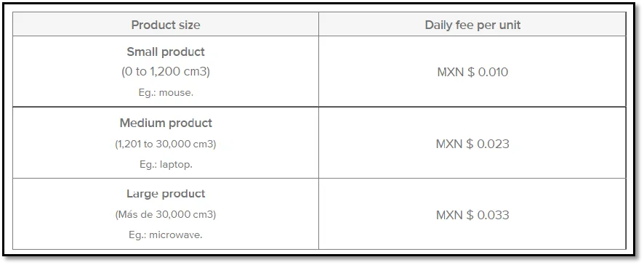The image size is (644, 265).
Task: Click the value 0.010 in the fee column
Action: pos(493,72)
